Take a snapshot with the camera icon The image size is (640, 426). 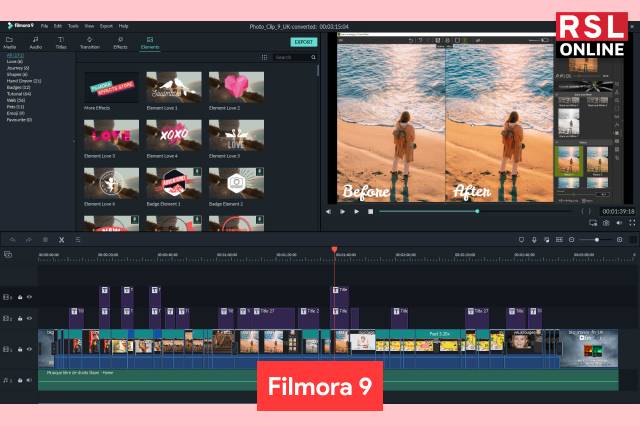pyautogui.click(x=606, y=223)
